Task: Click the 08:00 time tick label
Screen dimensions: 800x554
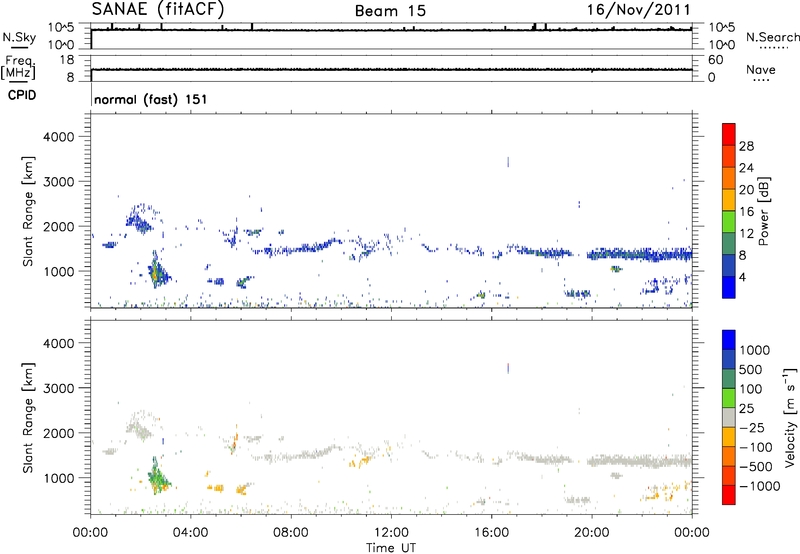Action: pyautogui.click(x=291, y=533)
